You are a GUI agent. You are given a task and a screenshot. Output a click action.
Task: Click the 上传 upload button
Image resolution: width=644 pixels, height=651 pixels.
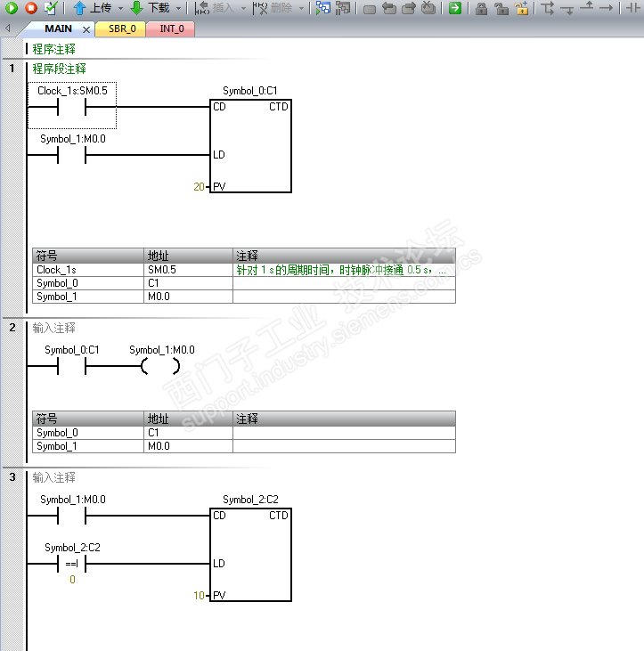click(92, 8)
